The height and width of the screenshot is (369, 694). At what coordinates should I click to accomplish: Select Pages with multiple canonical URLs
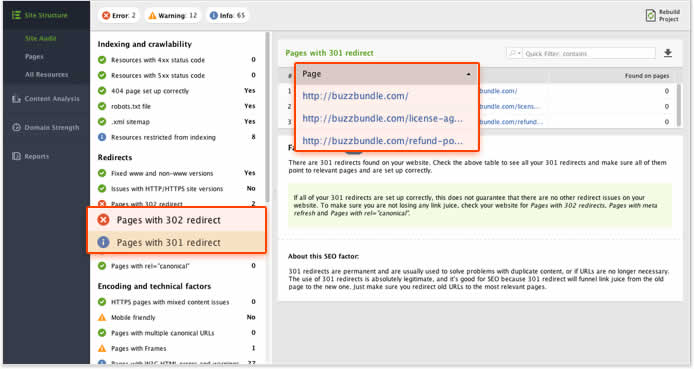coord(177,333)
